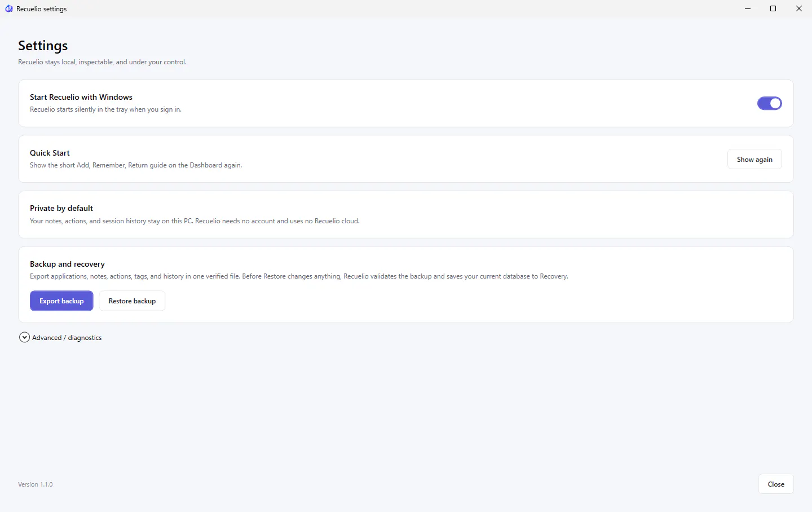Screen dimensions: 812x512
Task: Export a backup file
Action: 61,301
